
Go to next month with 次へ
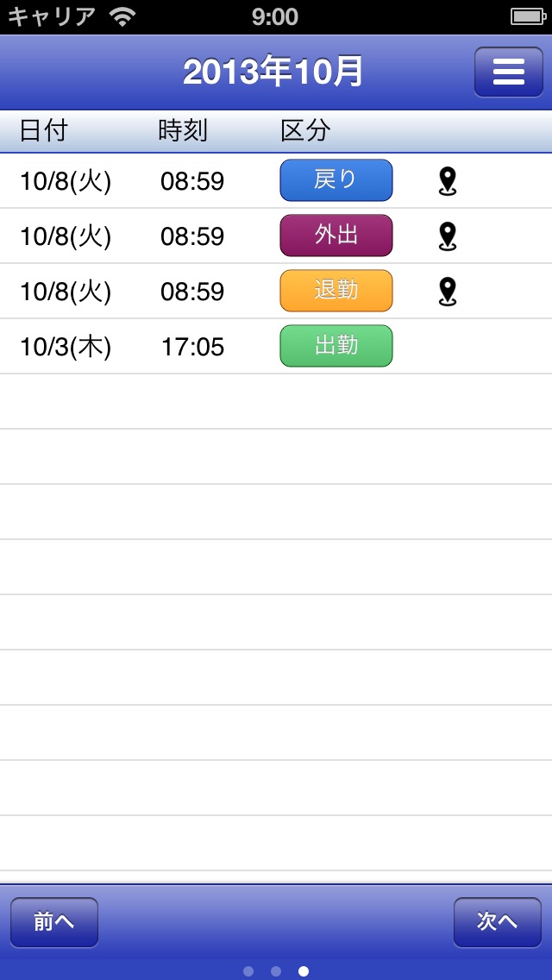point(498,922)
